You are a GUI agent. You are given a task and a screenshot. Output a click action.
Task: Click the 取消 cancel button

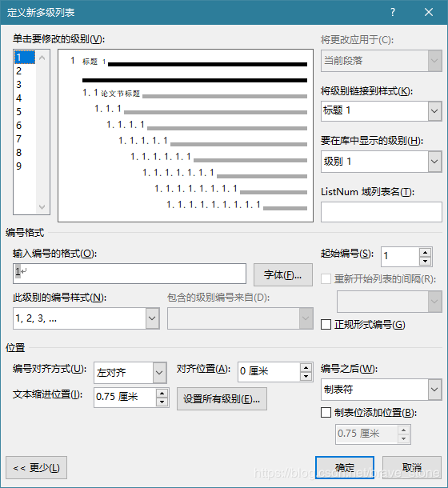pos(412,468)
